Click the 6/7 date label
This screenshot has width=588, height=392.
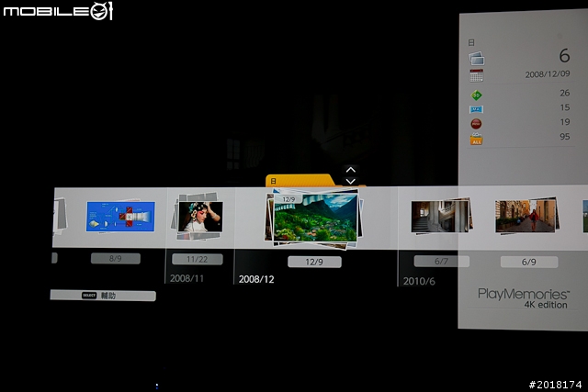441,262
